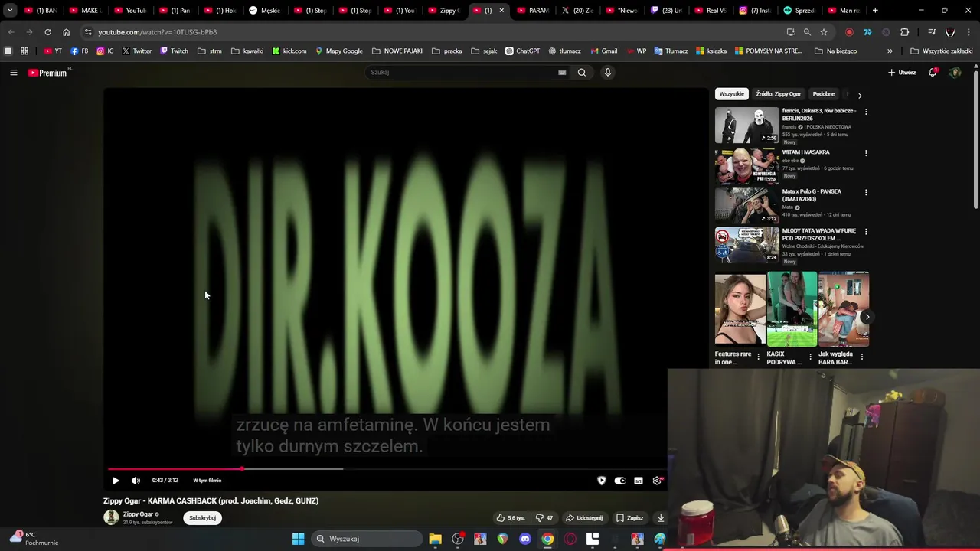Open the YouTube account avatar menu
Image resolution: width=980 pixels, height=551 pixels.
tap(955, 73)
